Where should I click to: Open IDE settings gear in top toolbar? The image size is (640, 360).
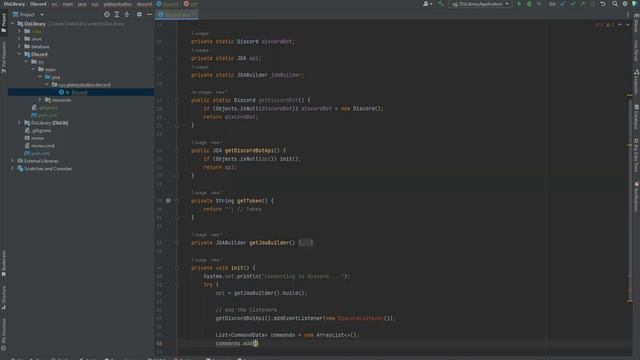click(x=625, y=4)
